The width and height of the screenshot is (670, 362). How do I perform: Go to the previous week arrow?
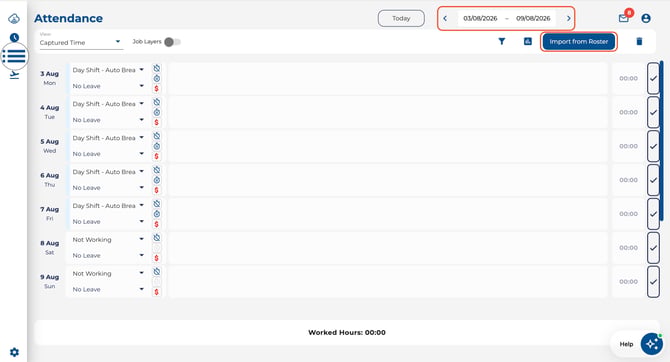click(445, 18)
